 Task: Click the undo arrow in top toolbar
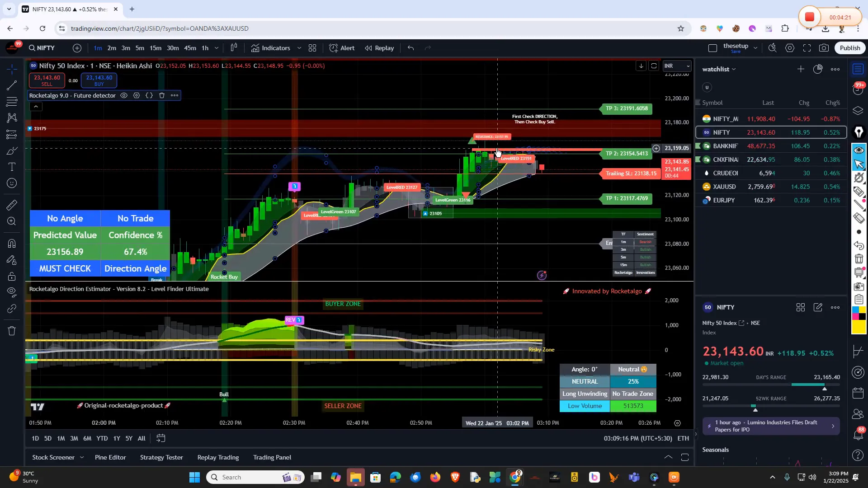click(410, 48)
